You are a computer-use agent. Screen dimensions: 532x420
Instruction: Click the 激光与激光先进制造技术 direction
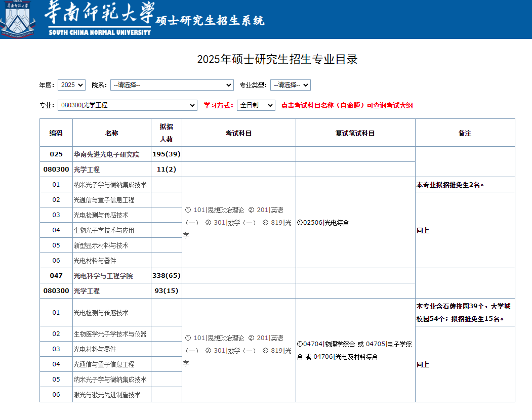107,395
